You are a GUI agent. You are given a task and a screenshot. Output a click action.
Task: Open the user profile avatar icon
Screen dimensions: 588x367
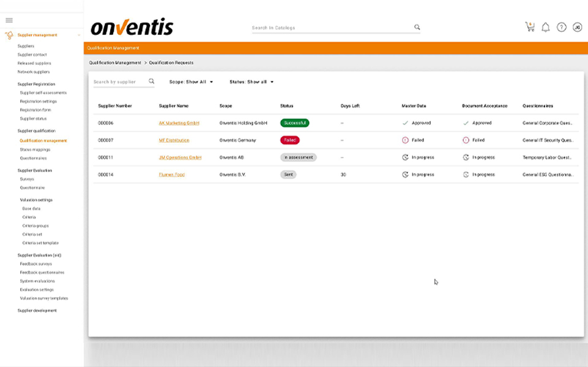coord(577,27)
